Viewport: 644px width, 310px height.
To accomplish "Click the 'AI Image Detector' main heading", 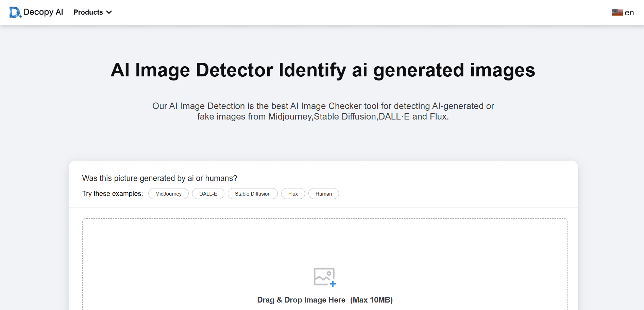I will (x=323, y=70).
